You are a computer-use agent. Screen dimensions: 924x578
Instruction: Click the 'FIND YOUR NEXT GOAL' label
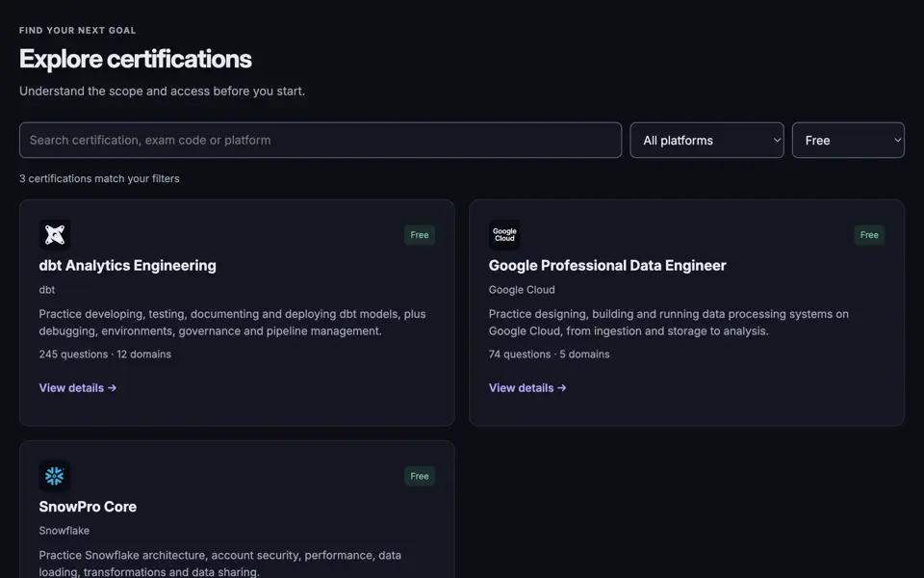[78, 30]
